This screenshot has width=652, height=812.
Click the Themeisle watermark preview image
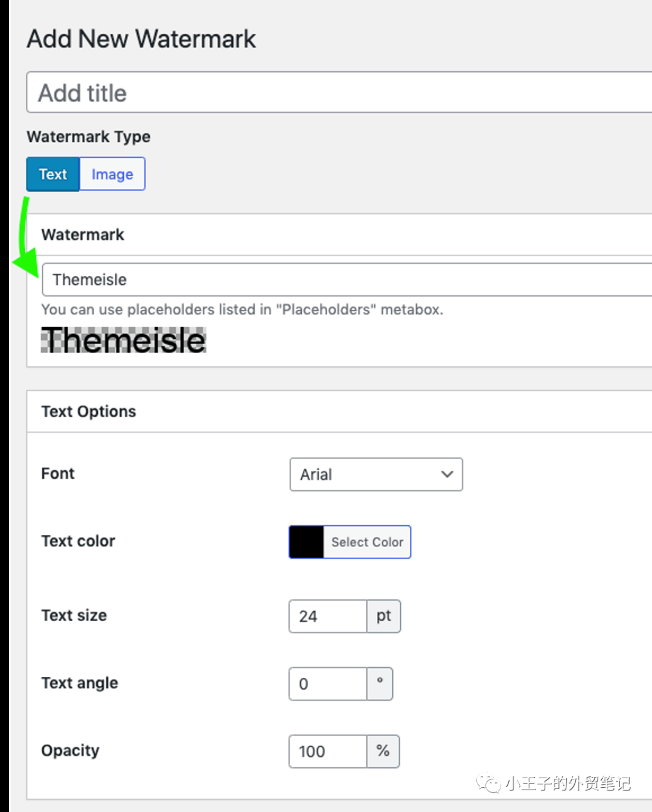coord(124,340)
